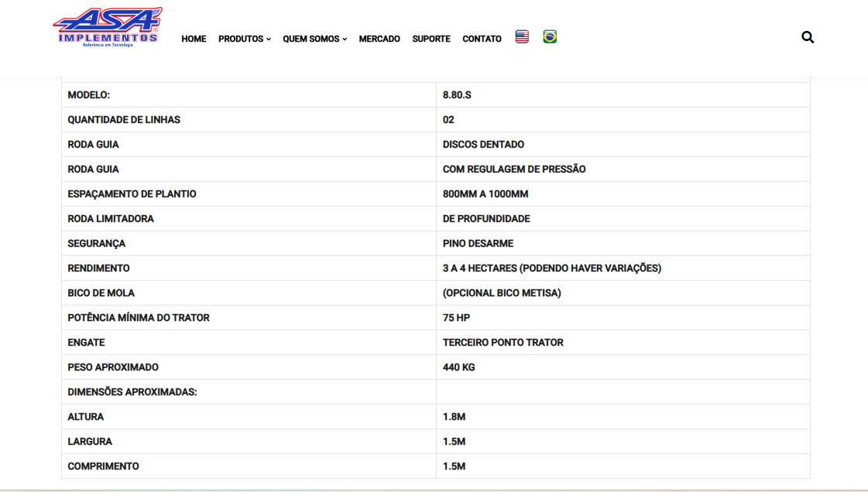Click the ASA Implementos logo
Viewport: 868px width, 492px height.
coord(108,28)
